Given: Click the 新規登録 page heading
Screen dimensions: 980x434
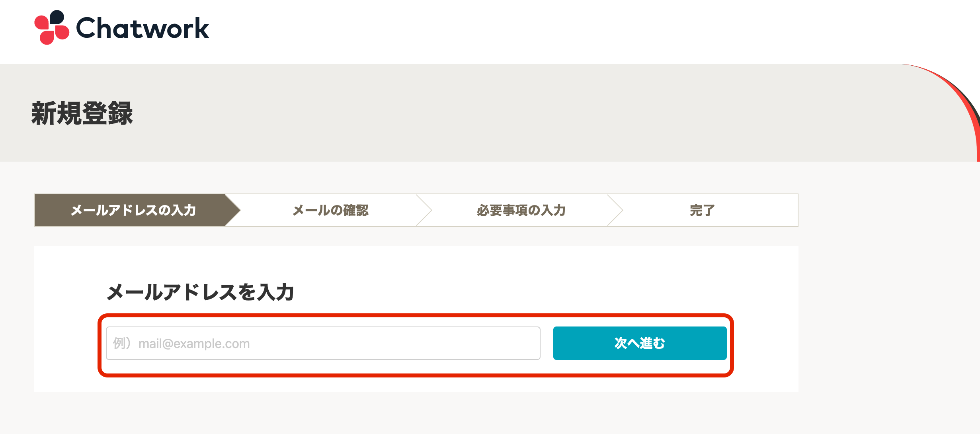Looking at the screenshot, I should 82,113.
